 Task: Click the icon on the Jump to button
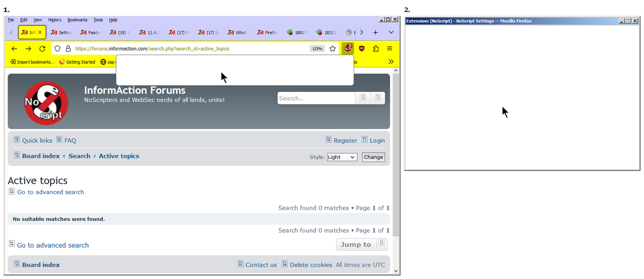381,244
